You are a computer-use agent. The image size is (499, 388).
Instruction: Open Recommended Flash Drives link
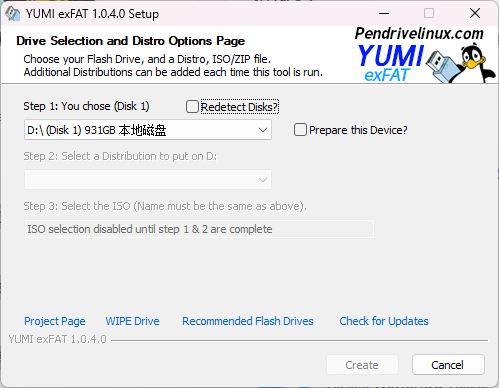pyautogui.click(x=248, y=321)
